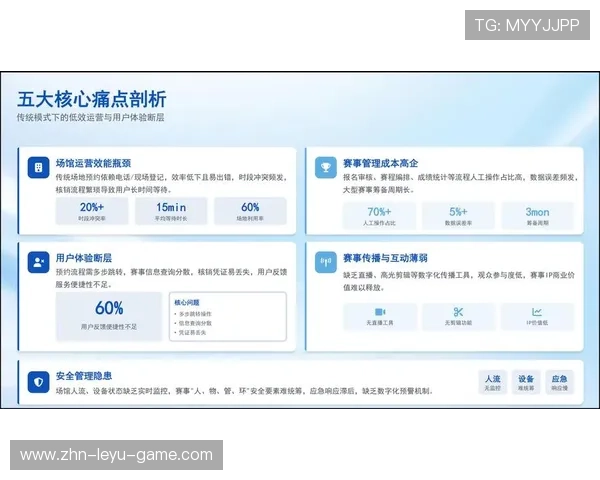The height and width of the screenshot is (480, 600).
Task: Click the 人流 tag in safety card
Action: point(493,382)
